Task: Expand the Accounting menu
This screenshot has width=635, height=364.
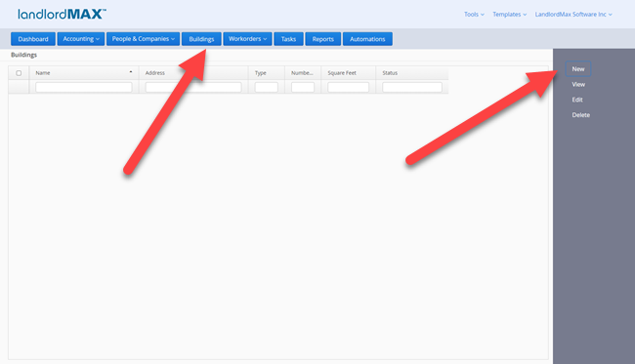Action: pyautogui.click(x=81, y=39)
